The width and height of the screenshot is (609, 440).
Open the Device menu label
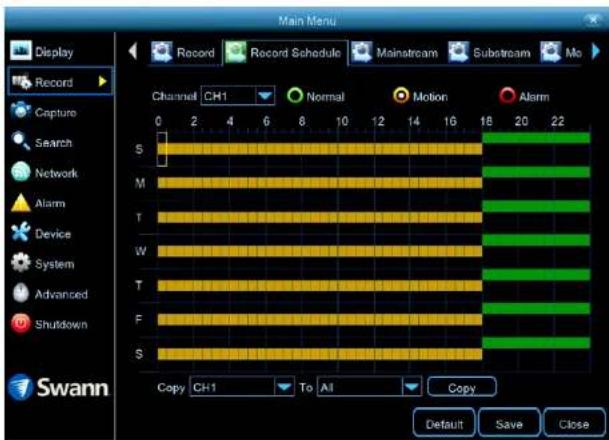53,234
